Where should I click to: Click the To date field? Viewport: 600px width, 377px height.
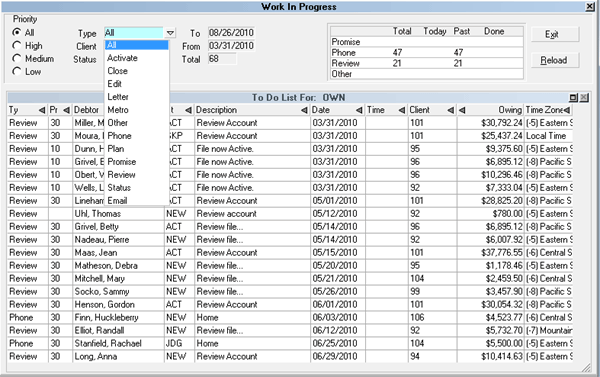coord(232,33)
